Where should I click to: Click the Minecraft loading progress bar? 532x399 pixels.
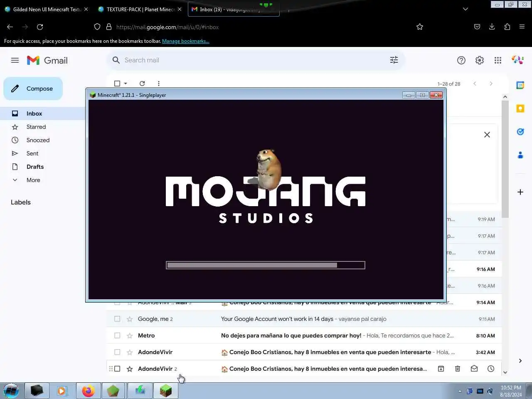click(x=266, y=265)
